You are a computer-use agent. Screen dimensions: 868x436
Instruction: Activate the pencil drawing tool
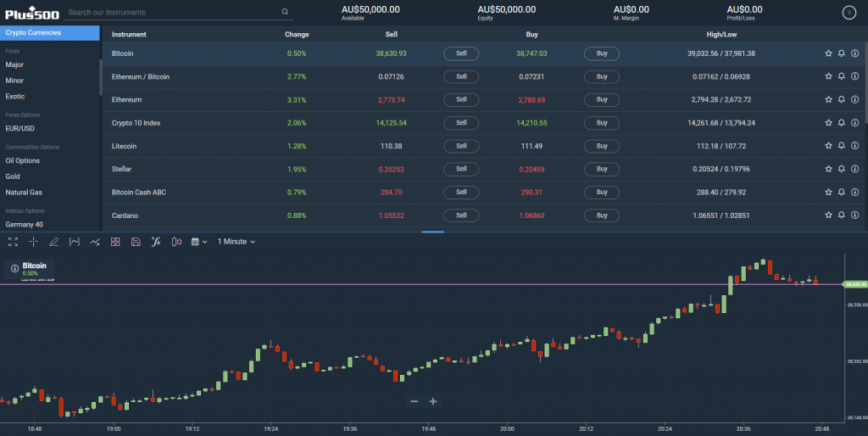tap(53, 242)
